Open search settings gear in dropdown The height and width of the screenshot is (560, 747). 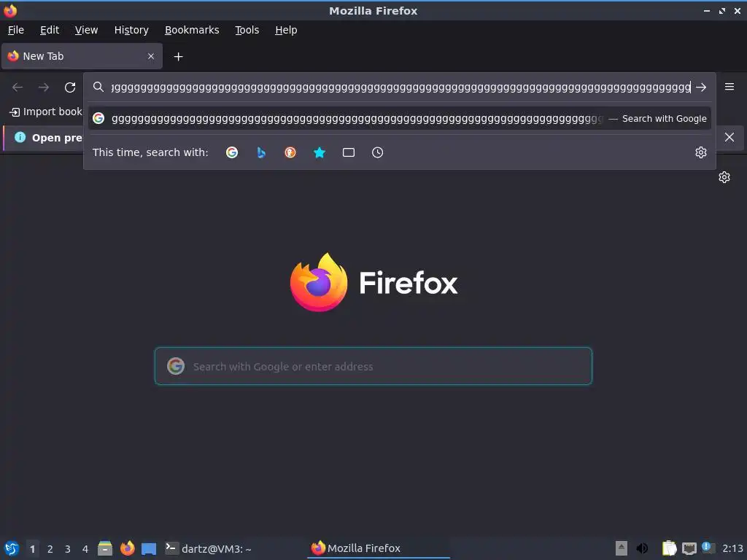(x=701, y=152)
